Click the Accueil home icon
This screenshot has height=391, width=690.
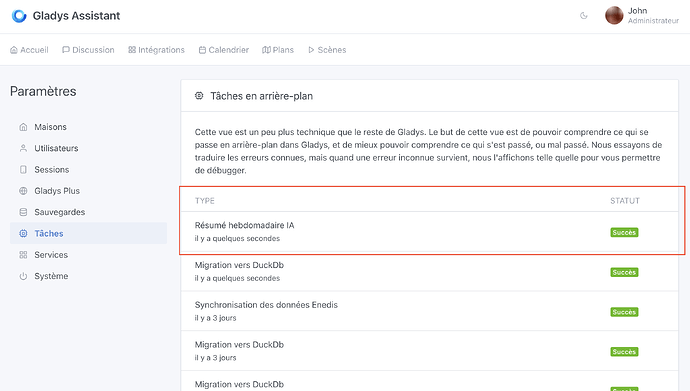(x=14, y=50)
